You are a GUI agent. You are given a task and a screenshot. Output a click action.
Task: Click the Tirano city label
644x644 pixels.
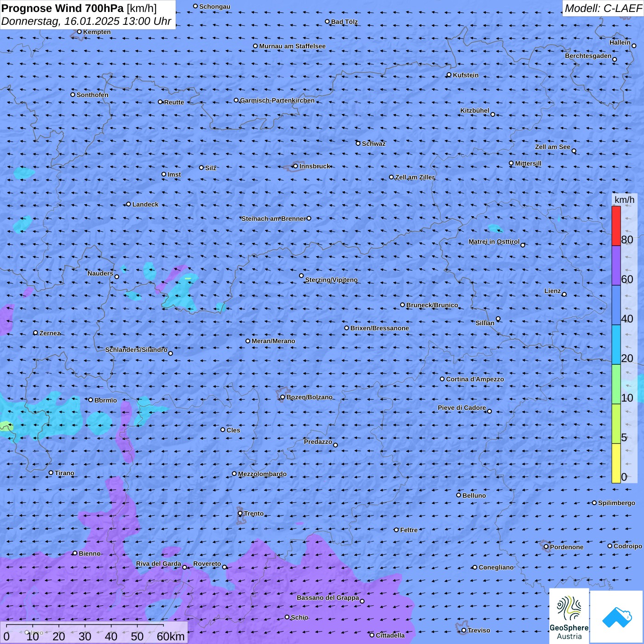point(64,473)
